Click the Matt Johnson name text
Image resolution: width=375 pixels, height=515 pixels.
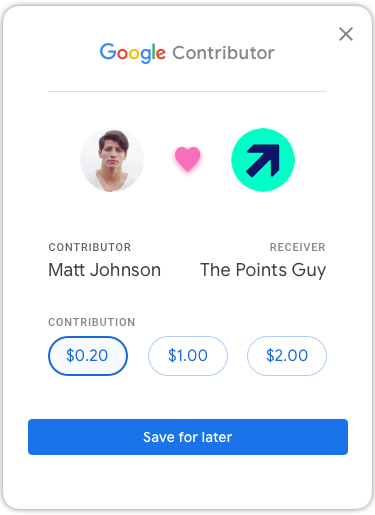[x=105, y=270]
